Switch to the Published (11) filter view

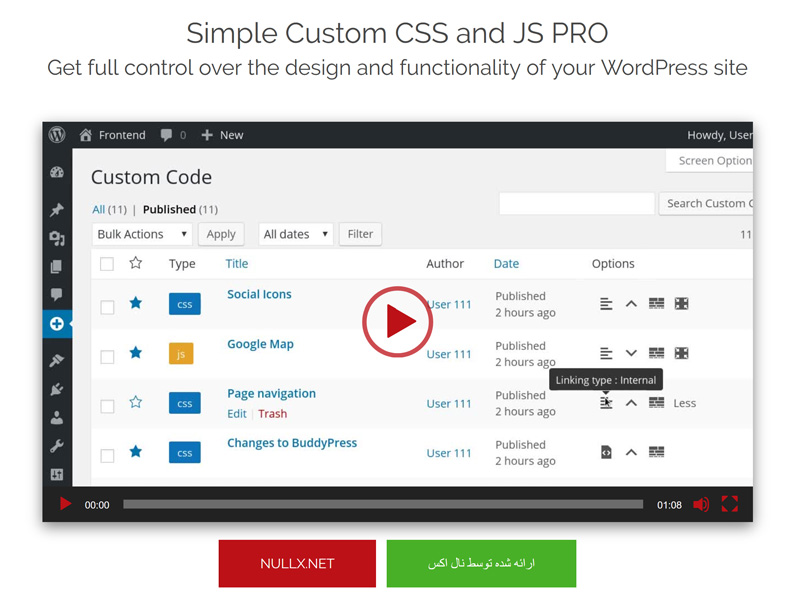(180, 209)
